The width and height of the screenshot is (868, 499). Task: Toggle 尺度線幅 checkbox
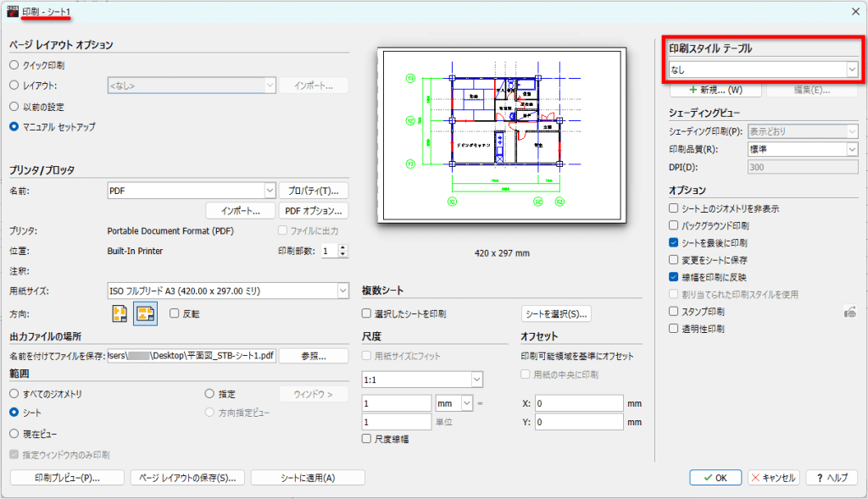coord(366,439)
